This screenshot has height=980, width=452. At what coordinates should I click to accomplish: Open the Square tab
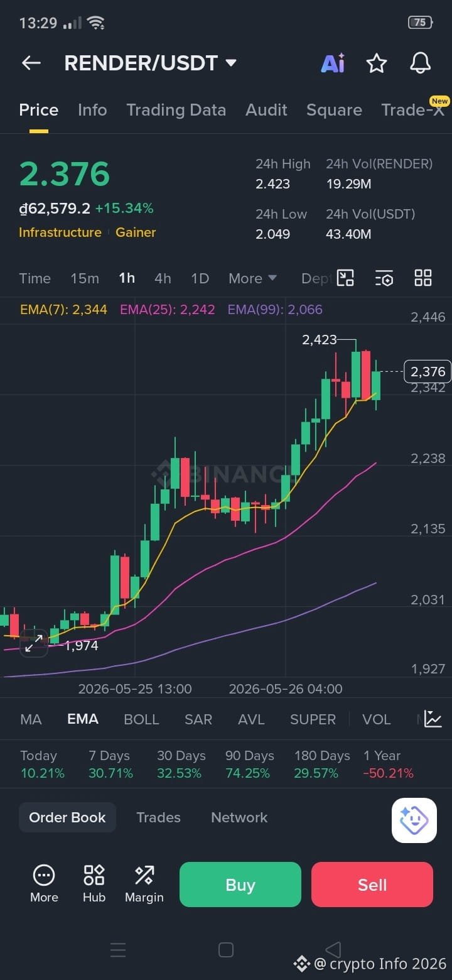[334, 110]
